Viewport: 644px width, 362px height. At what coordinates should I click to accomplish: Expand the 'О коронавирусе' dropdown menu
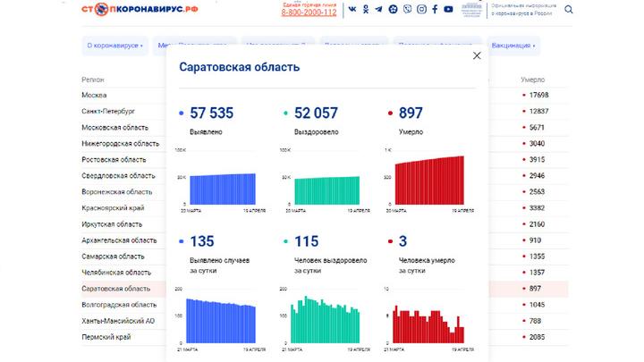coord(114,45)
